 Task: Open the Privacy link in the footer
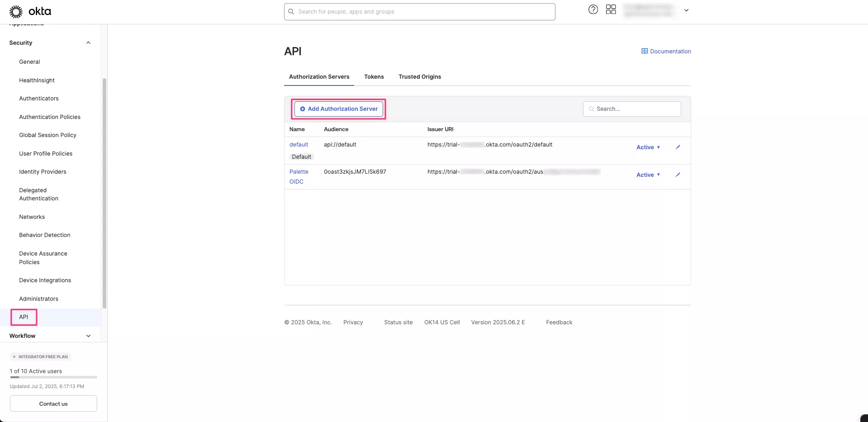(x=353, y=322)
